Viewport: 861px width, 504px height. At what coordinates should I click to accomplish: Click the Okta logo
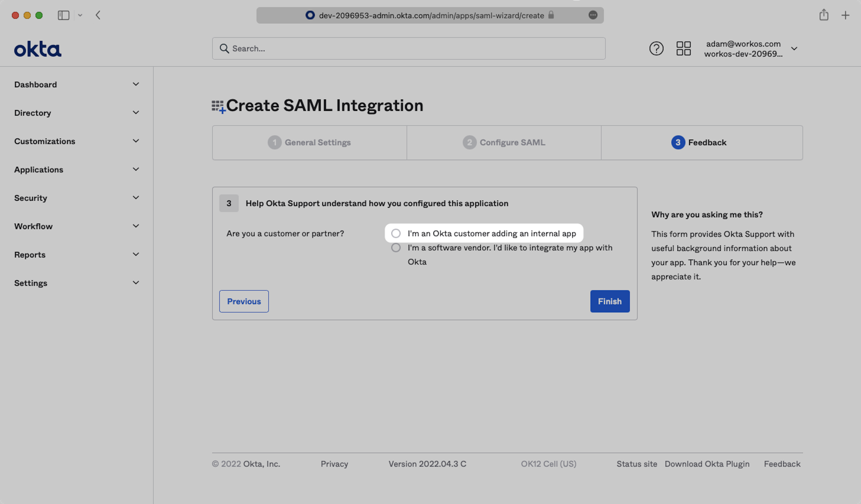point(38,49)
